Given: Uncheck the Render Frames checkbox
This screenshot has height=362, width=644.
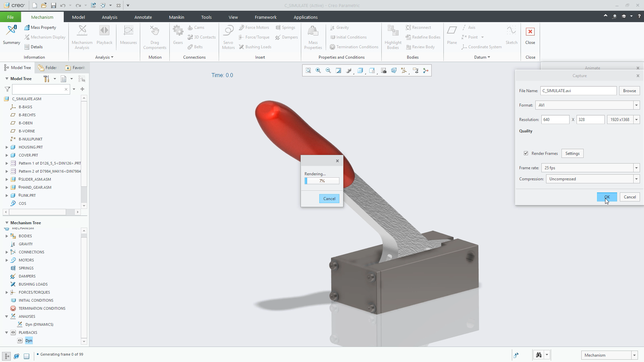Looking at the screenshot, I should point(526,153).
